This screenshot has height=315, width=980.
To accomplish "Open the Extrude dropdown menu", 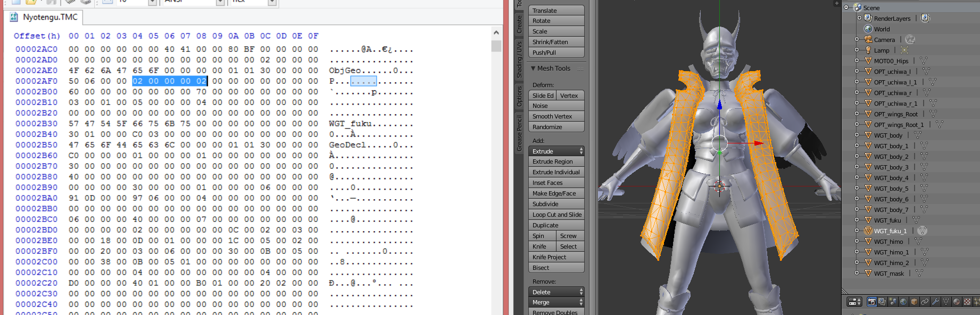I will point(557,151).
